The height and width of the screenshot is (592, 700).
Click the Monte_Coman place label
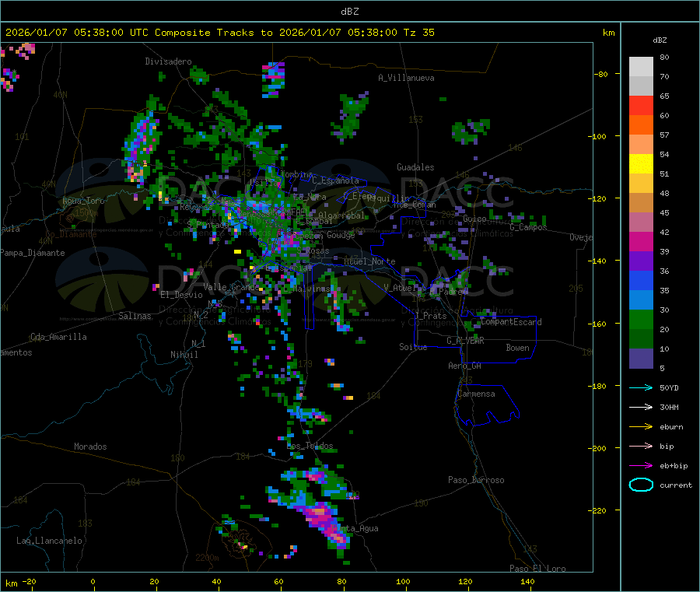415,205
